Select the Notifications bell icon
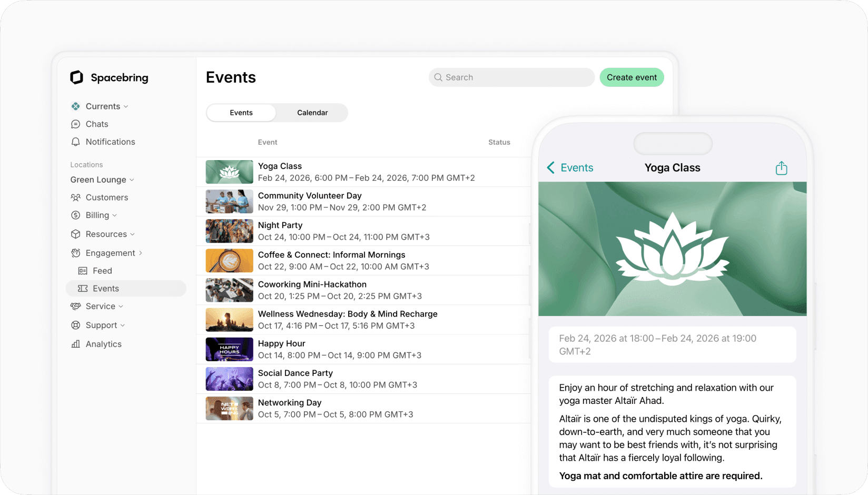Image resolution: width=868 pixels, height=495 pixels. click(x=76, y=142)
